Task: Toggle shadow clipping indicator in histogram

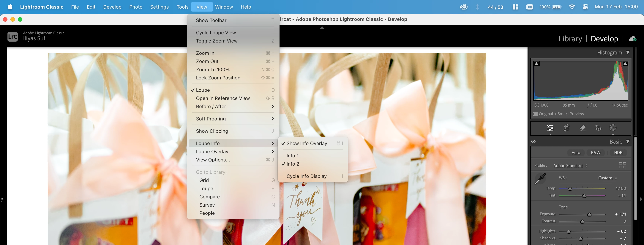Action: tap(536, 64)
